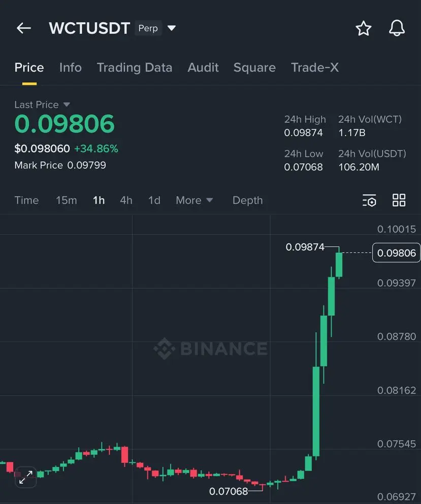This screenshot has height=504, width=421.
Task: Open the Square tab
Action: pos(254,68)
